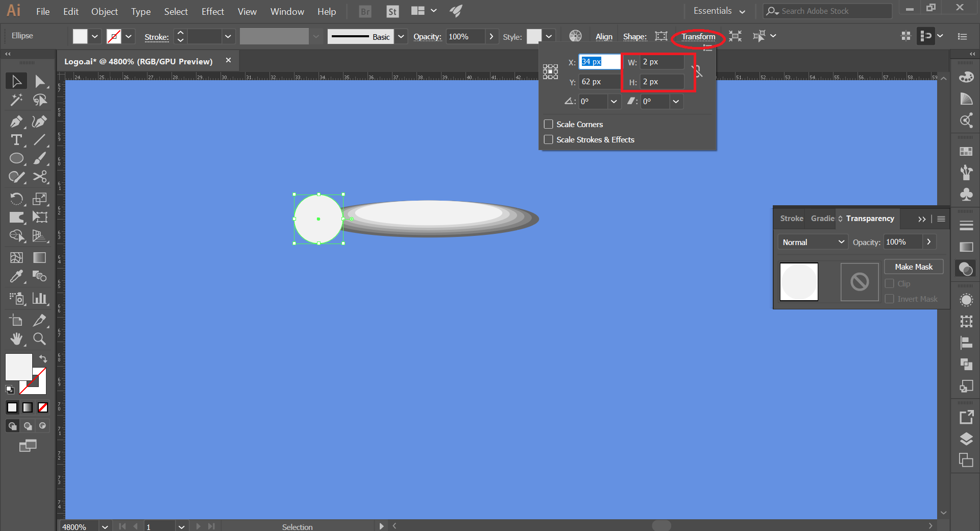This screenshot has height=531, width=980.
Task: Open the Object menu
Action: 105,11
